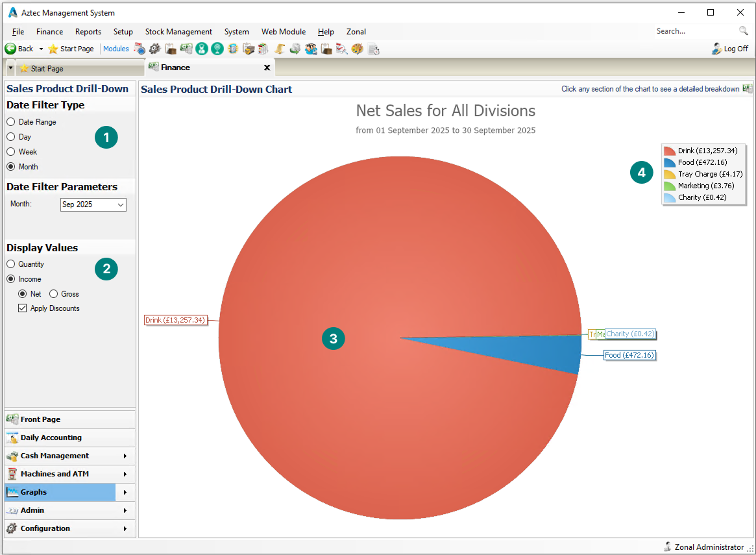Click the paper scroll toolbar icon
The image size is (756, 555).
[x=280, y=49]
